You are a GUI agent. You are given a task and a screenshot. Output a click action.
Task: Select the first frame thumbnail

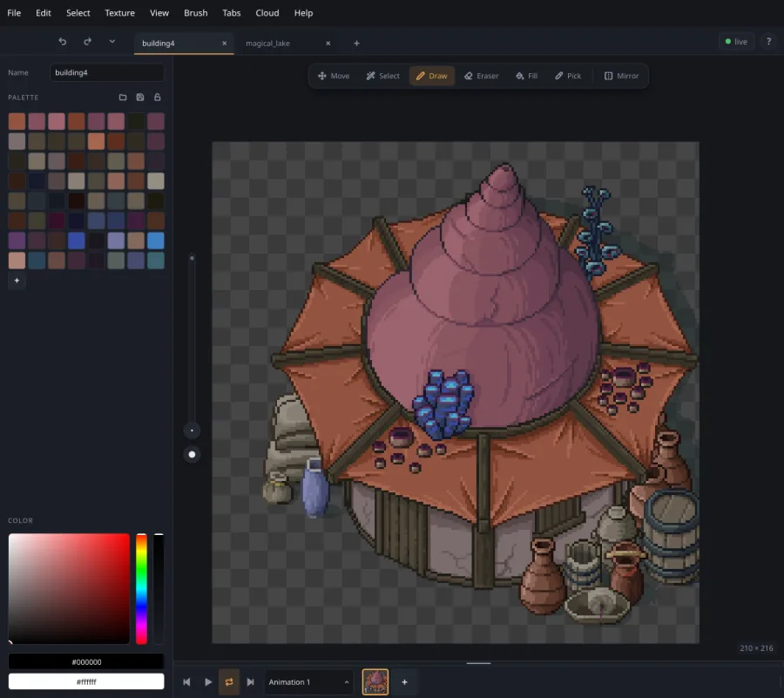[375, 682]
